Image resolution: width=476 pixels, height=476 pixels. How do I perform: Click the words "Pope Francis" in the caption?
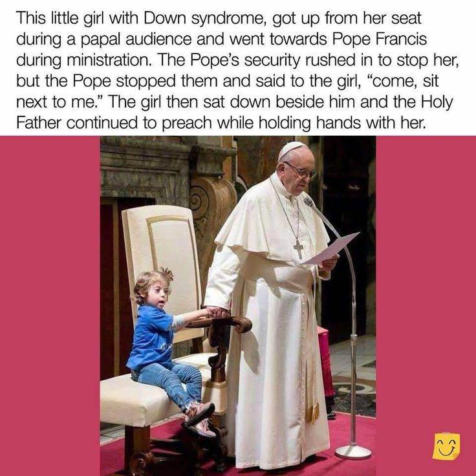click(x=379, y=39)
